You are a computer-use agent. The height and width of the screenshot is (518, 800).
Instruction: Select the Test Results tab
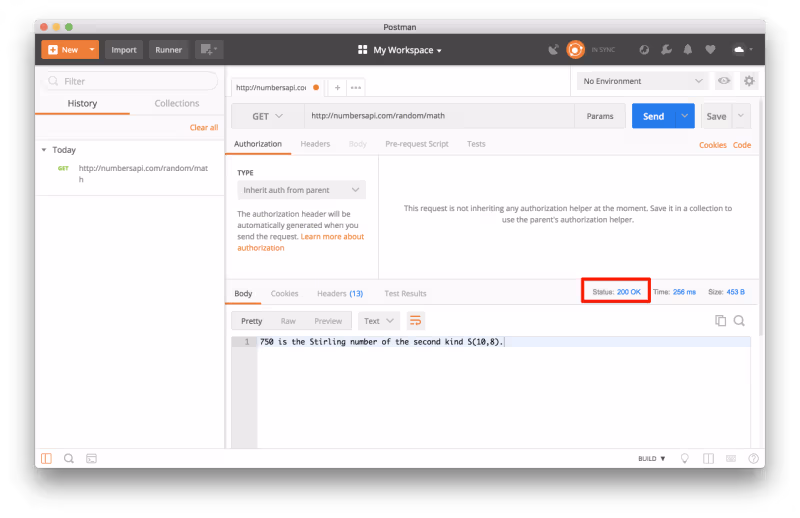[x=405, y=293]
